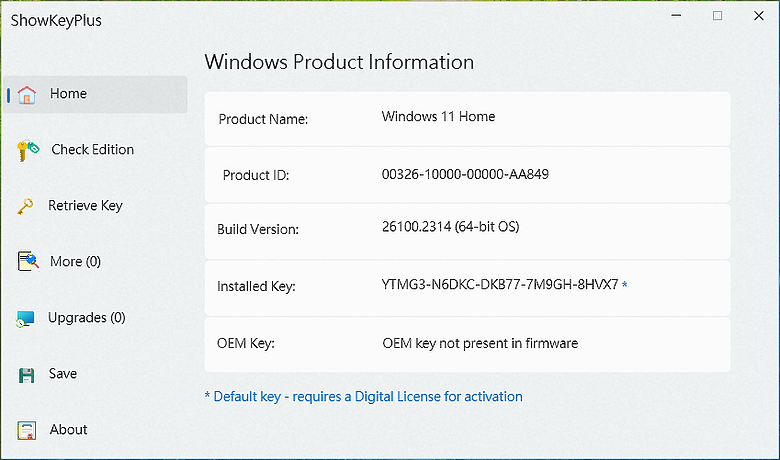
Task: Select the installed key YTMG3-N6DKC-DKB77-7M9GH-8HVX7
Action: click(499, 284)
